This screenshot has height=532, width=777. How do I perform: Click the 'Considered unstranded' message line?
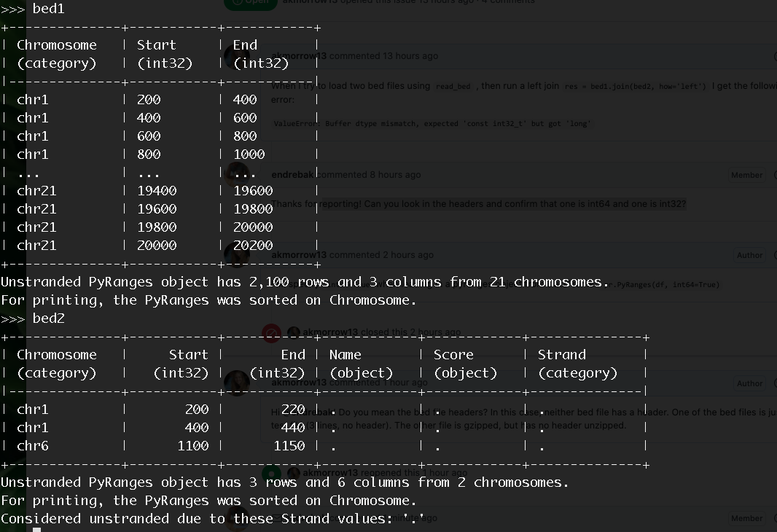[x=213, y=519]
